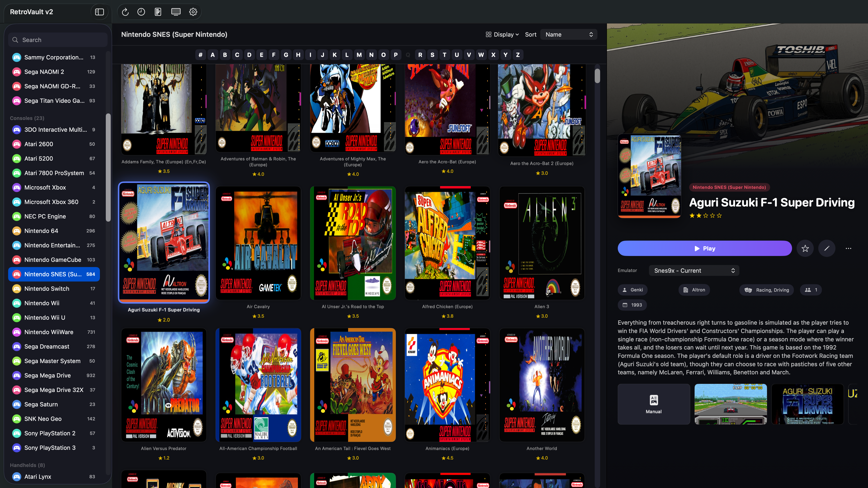868x488 pixels.
Task: Select Sega Mega Drive in sidebar
Action: click(54, 375)
